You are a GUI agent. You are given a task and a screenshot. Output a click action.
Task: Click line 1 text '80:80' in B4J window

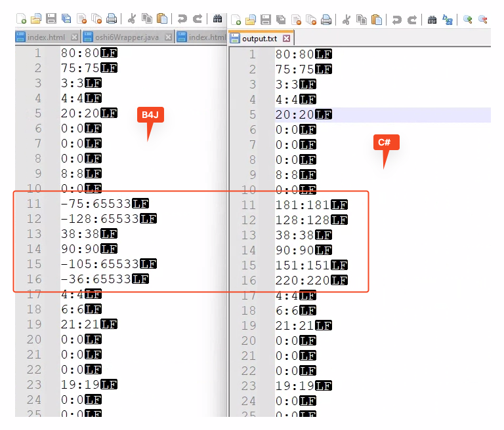[80, 52]
